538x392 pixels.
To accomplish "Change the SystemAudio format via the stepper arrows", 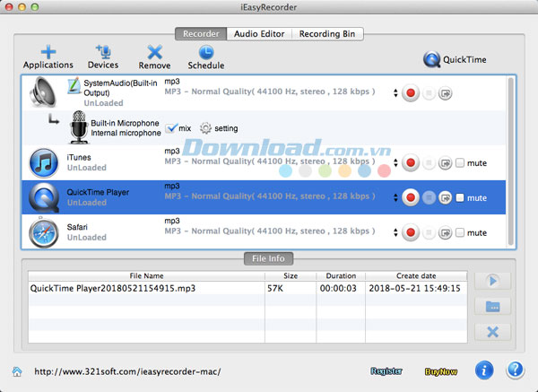I will [395, 93].
